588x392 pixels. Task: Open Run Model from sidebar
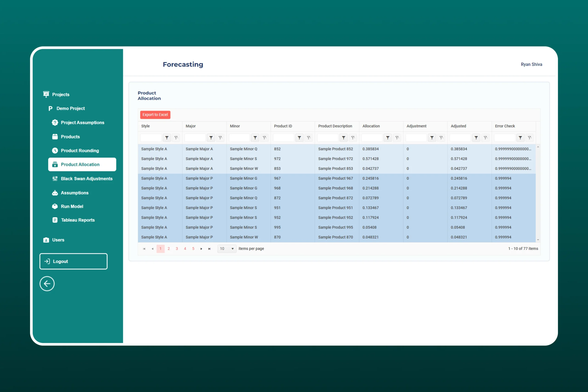(72, 206)
